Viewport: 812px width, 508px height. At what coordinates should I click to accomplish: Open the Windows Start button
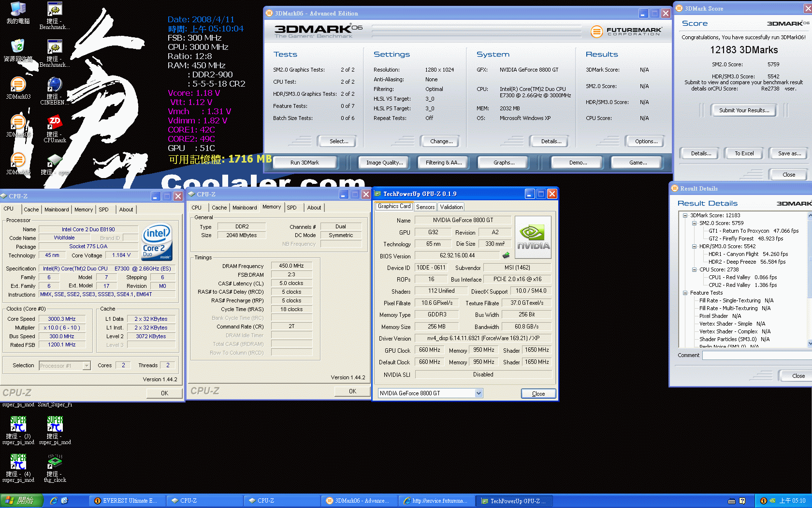point(21,501)
